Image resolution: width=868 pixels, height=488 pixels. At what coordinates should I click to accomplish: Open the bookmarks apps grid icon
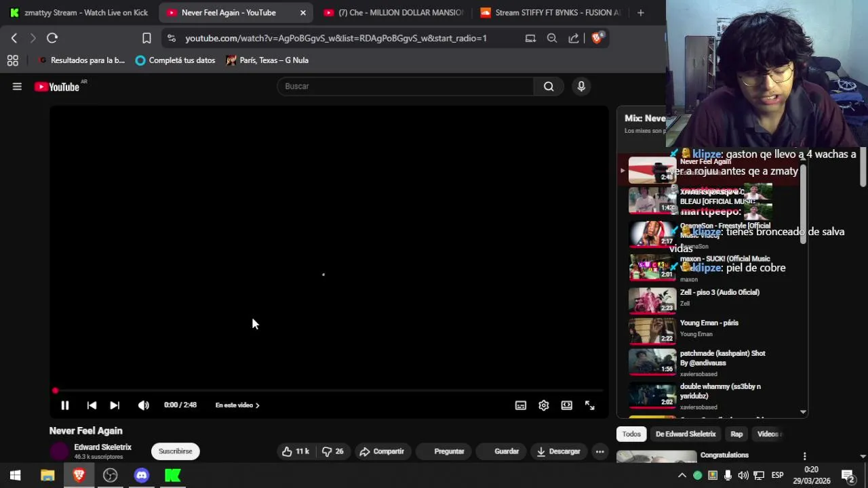(12, 60)
